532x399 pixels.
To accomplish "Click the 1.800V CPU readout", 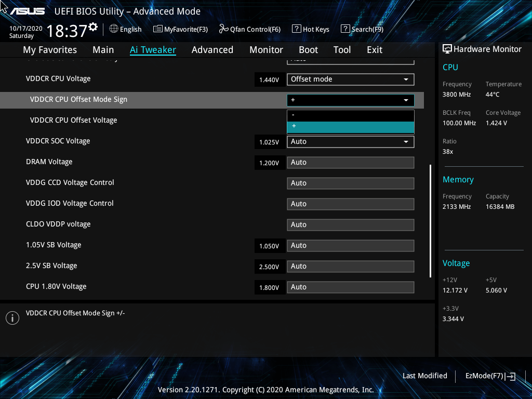I will [269, 287].
